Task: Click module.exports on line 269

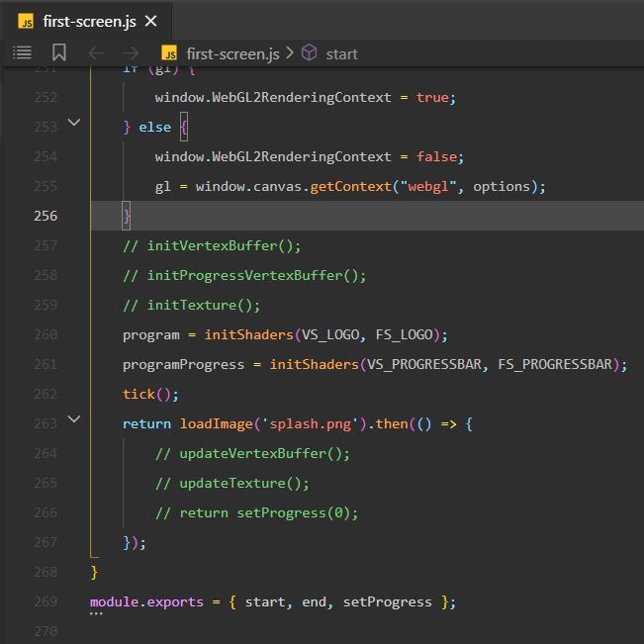Action: [x=146, y=602]
